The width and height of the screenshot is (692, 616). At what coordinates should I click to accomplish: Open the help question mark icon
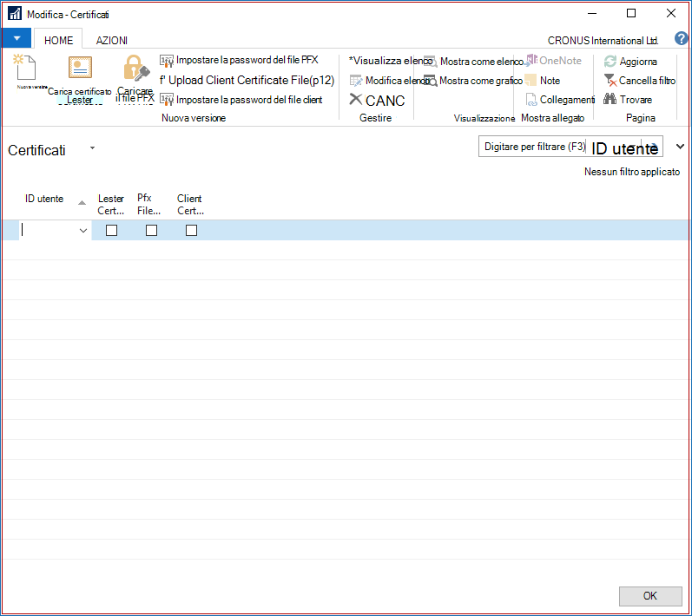pos(681,38)
